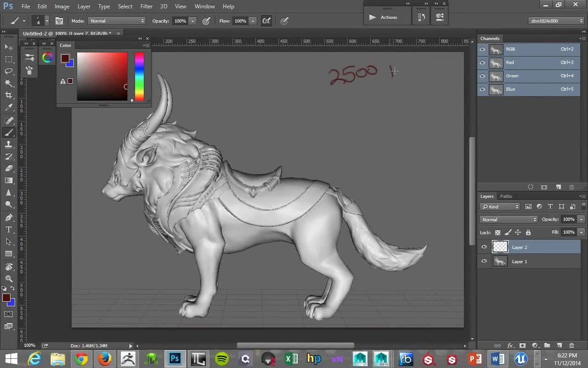Toggle Layer 1 visibility eye
The width and height of the screenshot is (588, 368).
tap(484, 261)
